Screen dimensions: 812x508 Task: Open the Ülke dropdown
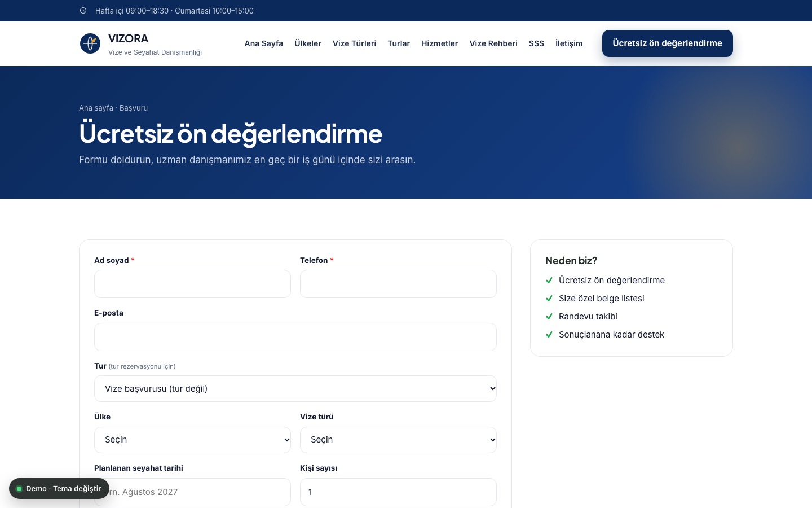coord(192,440)
